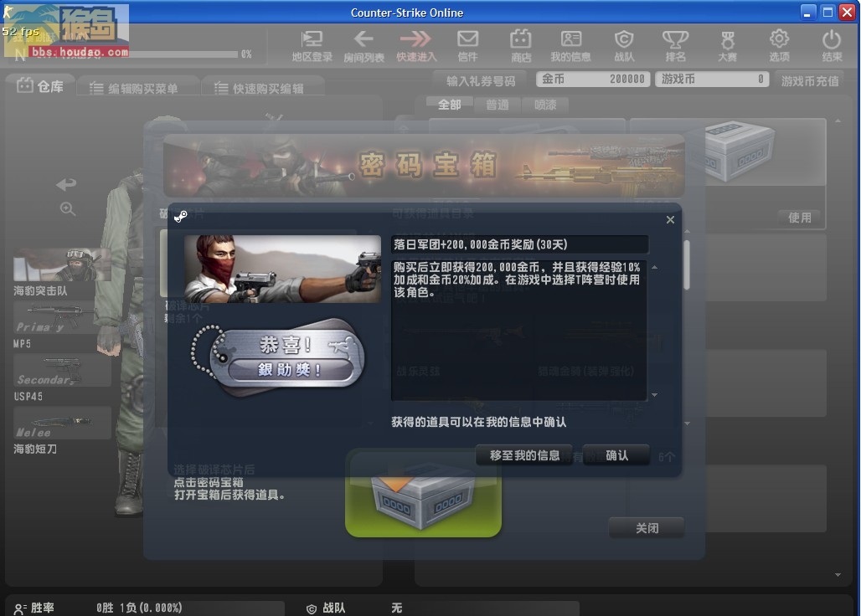Click 游戏币充值 to recharge game cash
This screenshot has width=861, height=616.
click(x=810, y=80)
